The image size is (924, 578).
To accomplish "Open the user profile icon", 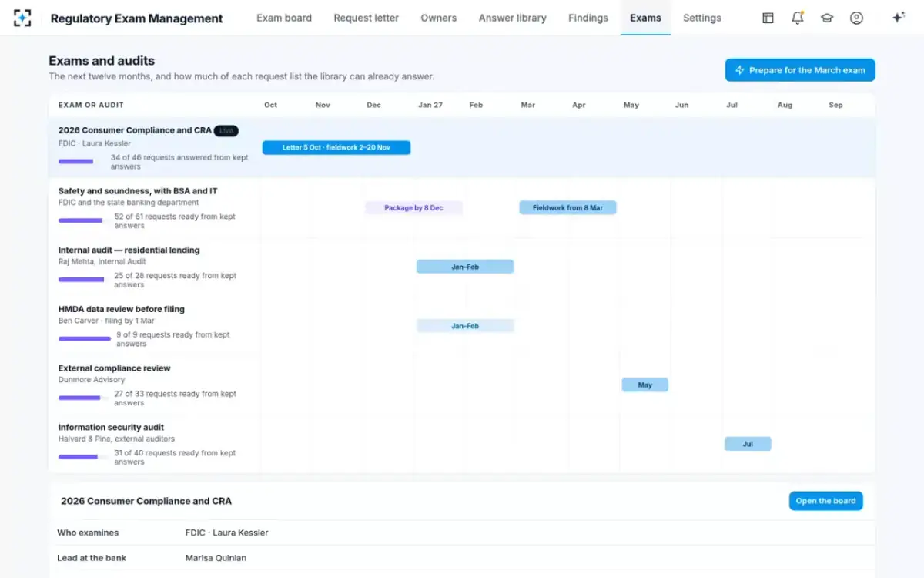I will pyautogui.click(x=856, y=18).
